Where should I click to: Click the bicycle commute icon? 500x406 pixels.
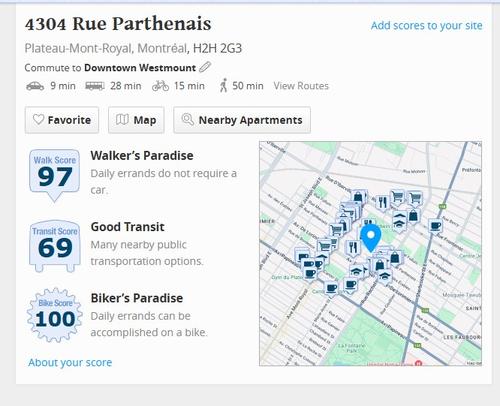160,86
